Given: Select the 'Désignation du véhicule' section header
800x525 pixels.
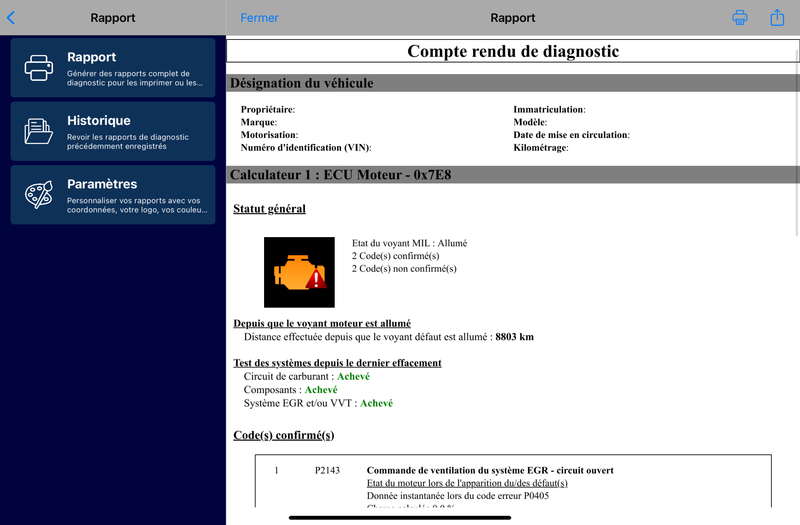Looking at the screenshot, I should click(x=302, y=83).
